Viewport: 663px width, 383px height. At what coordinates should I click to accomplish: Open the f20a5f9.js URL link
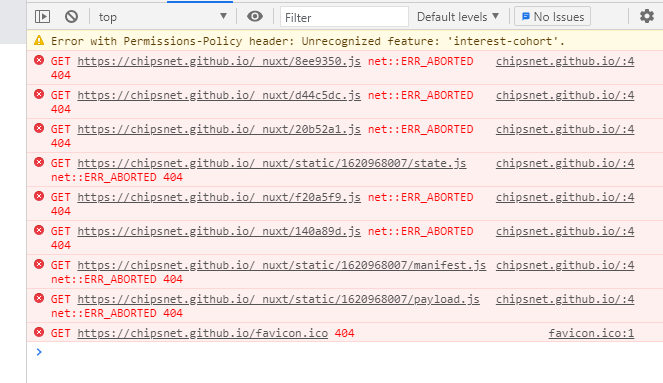point(219,197)
